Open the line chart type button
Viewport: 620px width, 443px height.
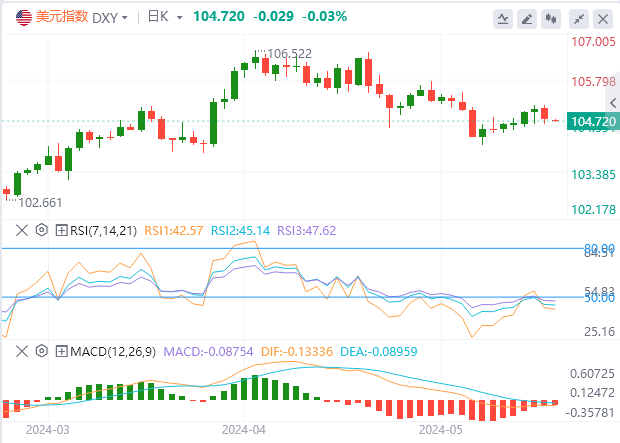(504, 19)
